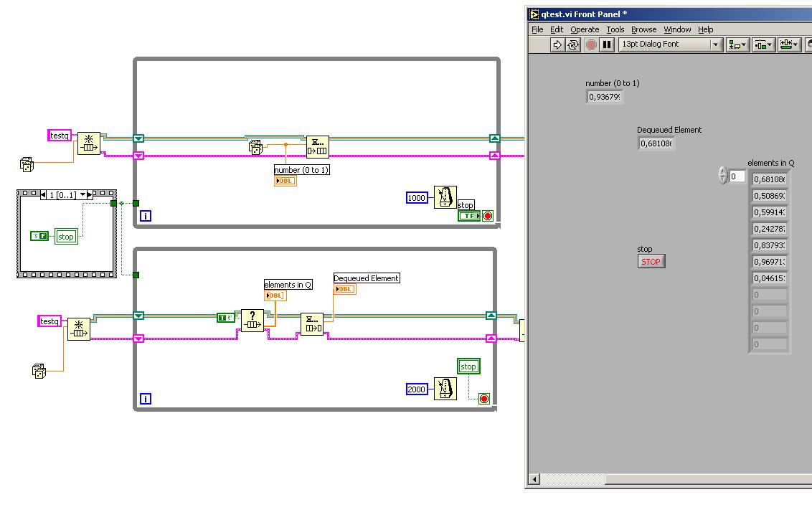The image size is (812, 520).
Task: Select array element 0,04615
Action: pos(770,278)
